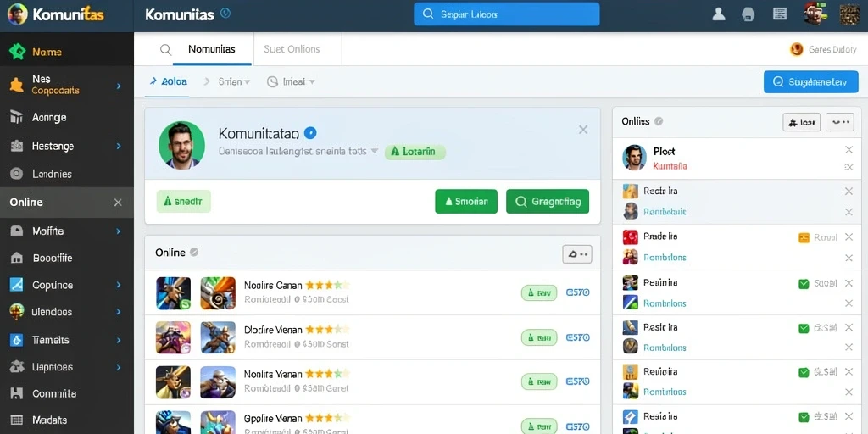Select the Copunce sidebar icon
Image resolution: width=868 pixels, height=434 pixels.
[17, 285]
